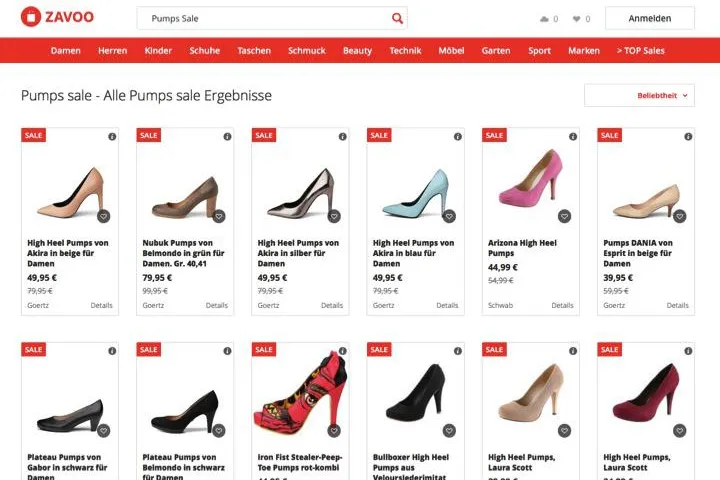
Task: Favorite the Akira blau High Heel Pumps
Action: coord(450,216)
